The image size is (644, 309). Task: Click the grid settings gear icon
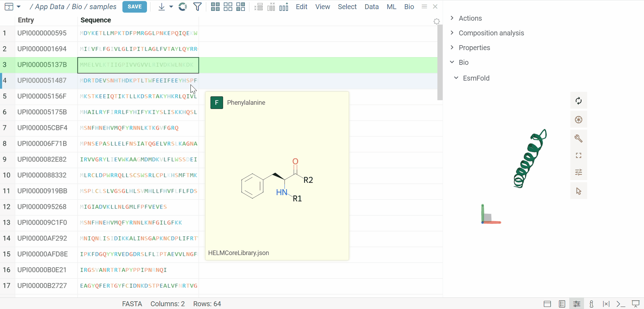pos(437,21)
